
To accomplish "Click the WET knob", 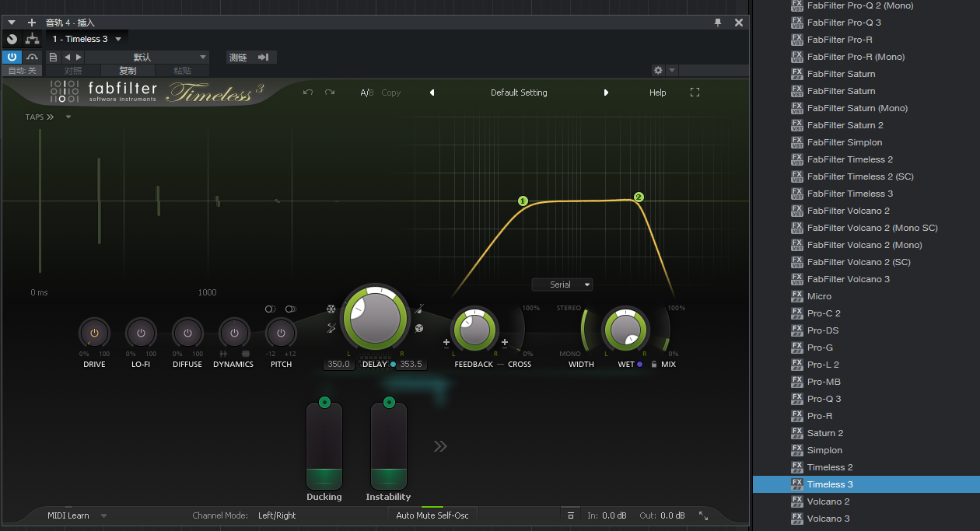I will 626,330.
